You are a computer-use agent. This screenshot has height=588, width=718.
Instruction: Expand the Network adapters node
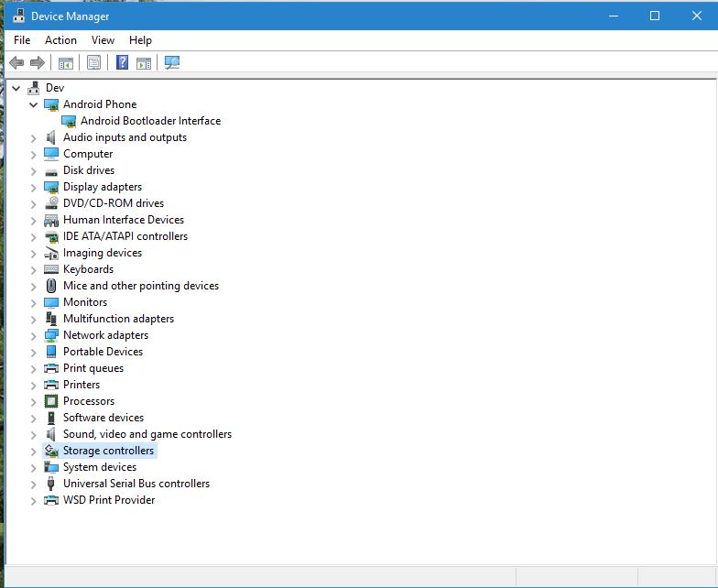[34, 335]
